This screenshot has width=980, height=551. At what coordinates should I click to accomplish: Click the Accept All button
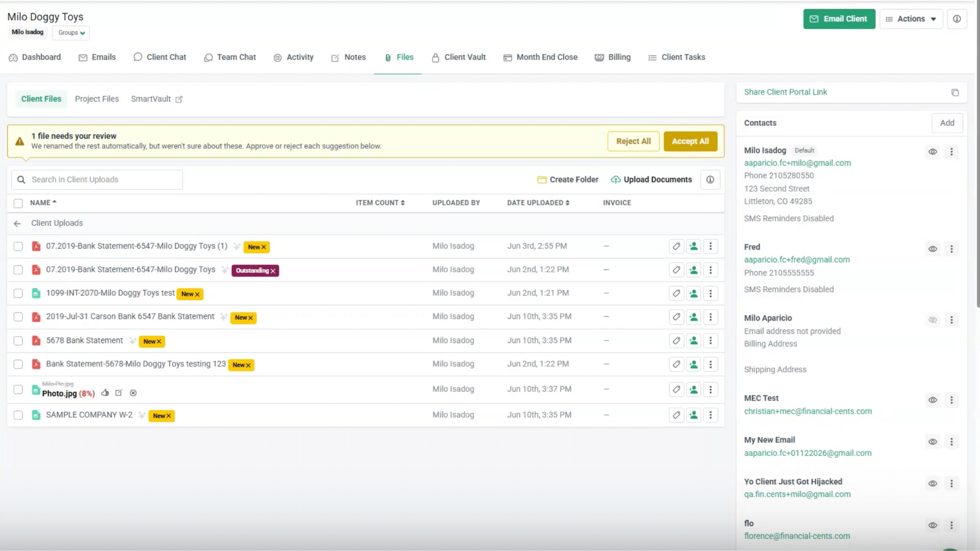690,142
